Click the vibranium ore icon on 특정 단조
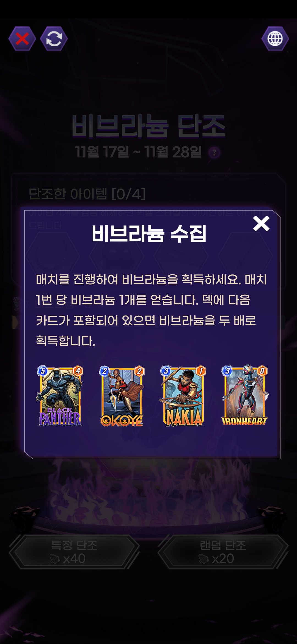Image resolution: width=297 pixels, height=644 pixels. coord(55,559)
